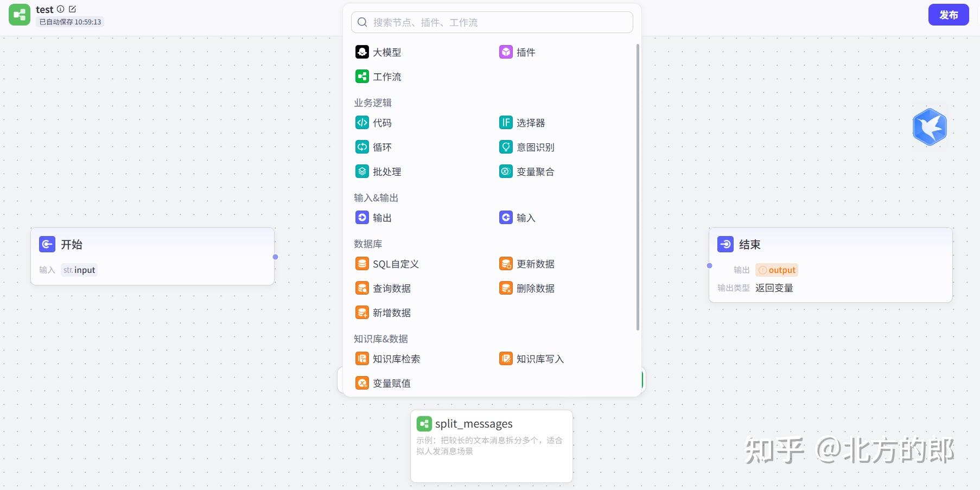This screenshot has height=490, width=980.
Task: Select the split_messages workflow card
Action: point(492,446)
